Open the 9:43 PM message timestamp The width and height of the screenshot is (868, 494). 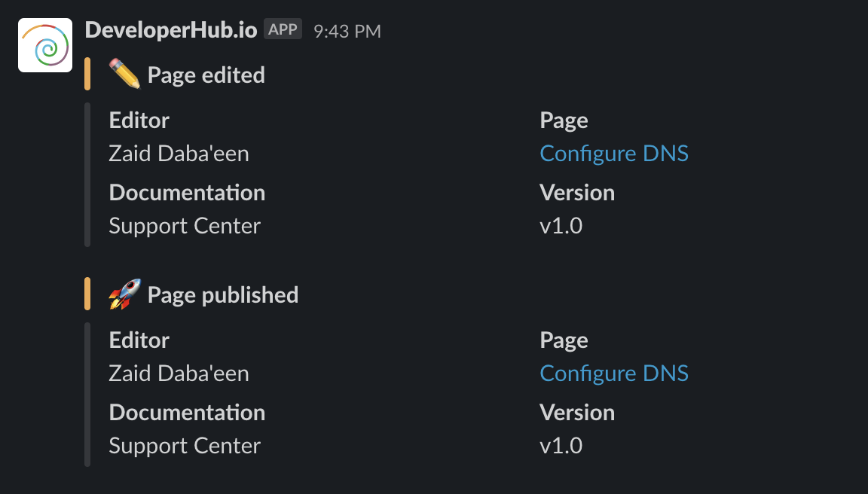coord(347,31)
